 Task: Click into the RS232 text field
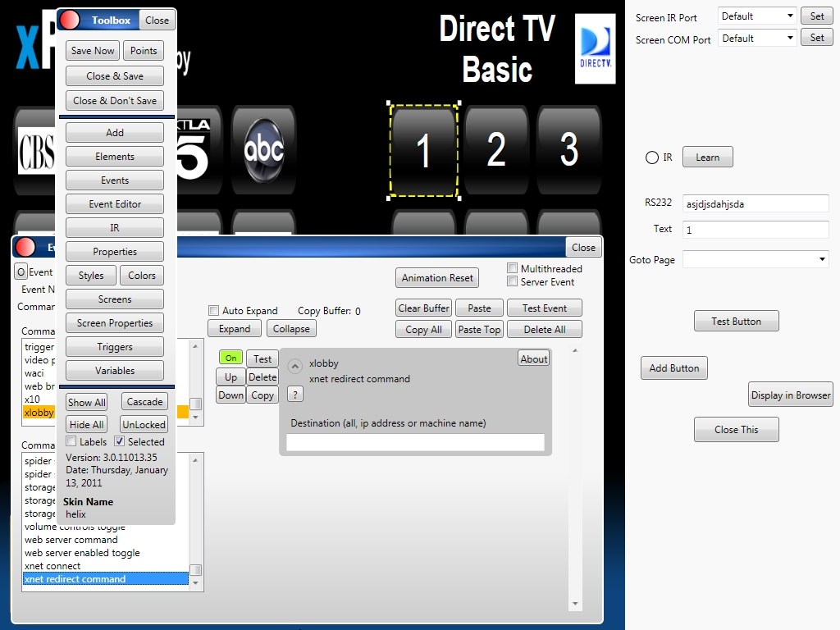click(756, 203)
